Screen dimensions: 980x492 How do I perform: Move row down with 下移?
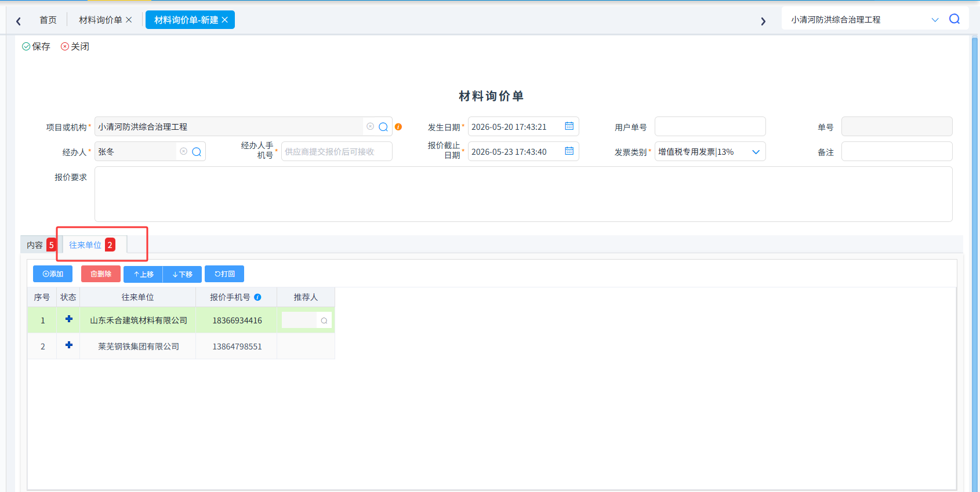(x=182, y=274)
